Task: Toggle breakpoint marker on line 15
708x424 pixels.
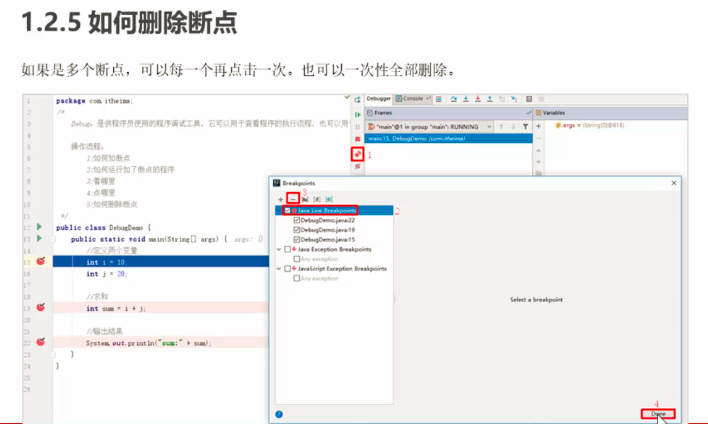Action: 41,261
